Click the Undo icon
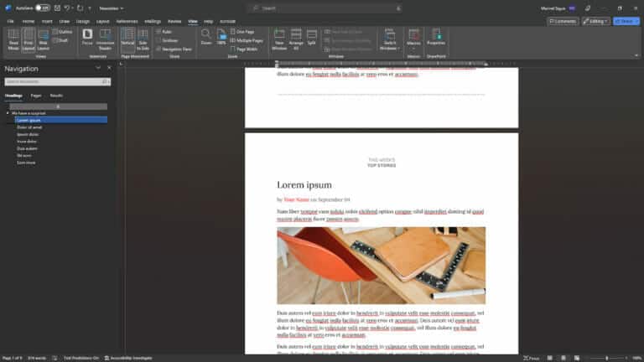The image size is (644, 362). (x=66, y=8)
